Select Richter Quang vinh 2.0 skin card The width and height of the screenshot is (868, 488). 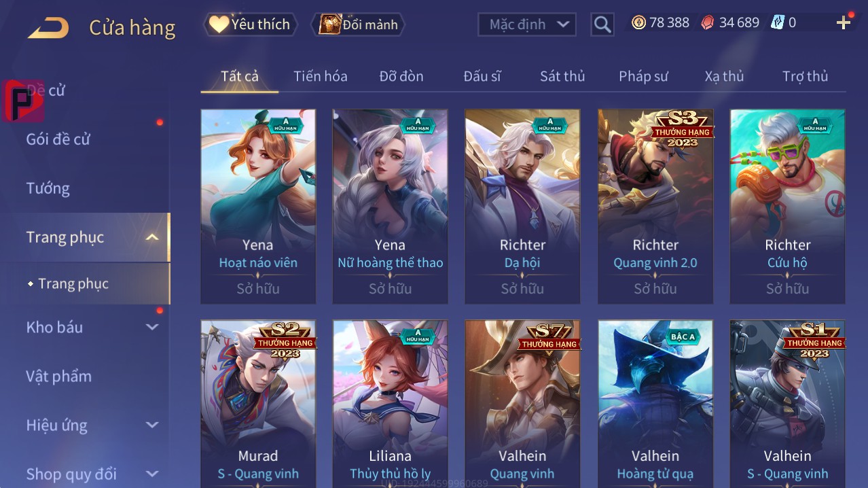(x=655, y=206)
